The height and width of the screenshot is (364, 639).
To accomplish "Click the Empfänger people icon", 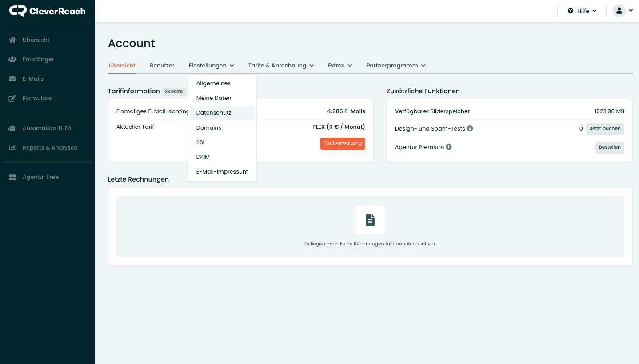I will [x=12, y=59].
